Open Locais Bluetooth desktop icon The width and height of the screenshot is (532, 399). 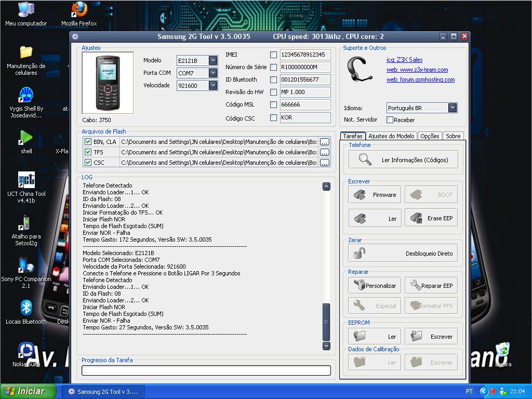pyautogui.click(x=26, y=312)
